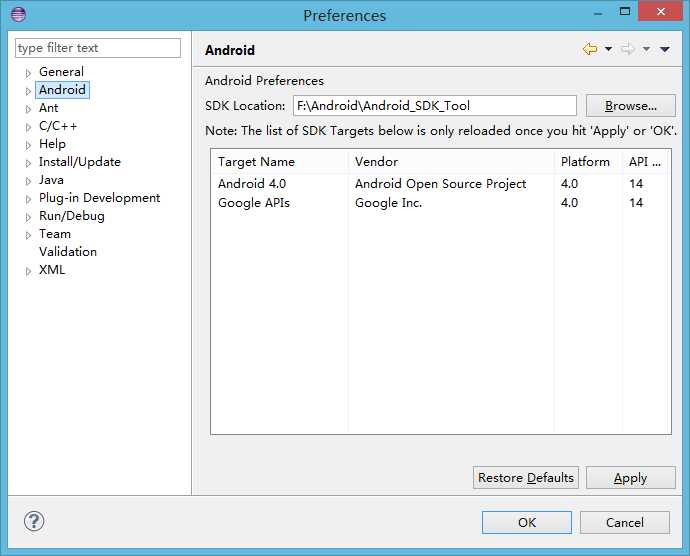
Task: Click the forward navigation arrow icon
Action: [628, 49]
